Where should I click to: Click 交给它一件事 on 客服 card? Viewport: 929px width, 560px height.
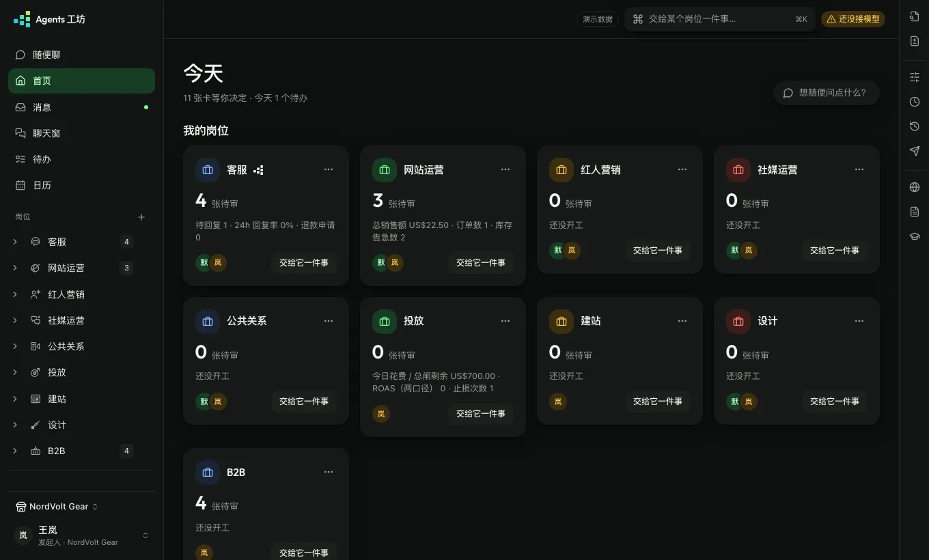click(x=304, y=263)
